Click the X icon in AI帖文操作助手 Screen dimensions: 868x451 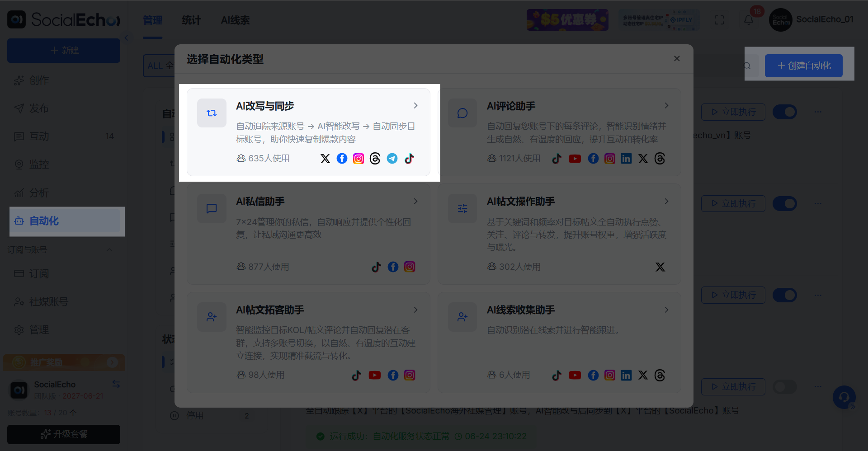click(x=660, y=267)
